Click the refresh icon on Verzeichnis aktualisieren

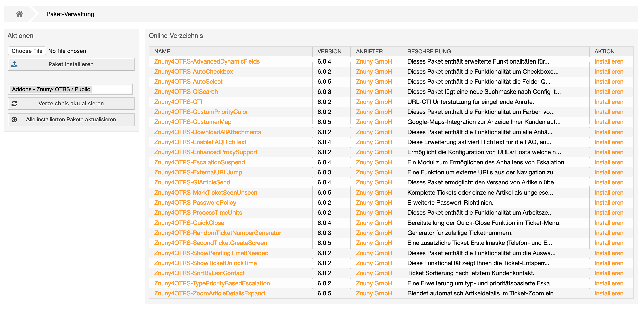pyautogui.click(x=14, y=104)
